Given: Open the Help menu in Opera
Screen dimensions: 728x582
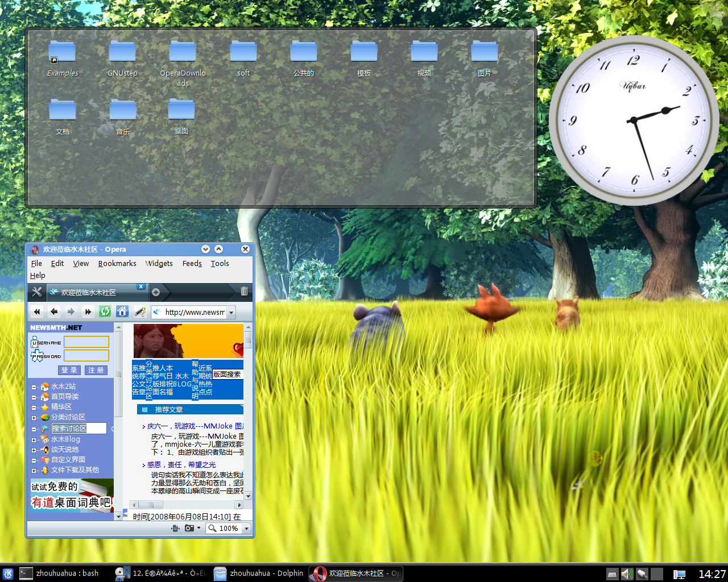Looking at the screenshot, I should click(38, 275).
